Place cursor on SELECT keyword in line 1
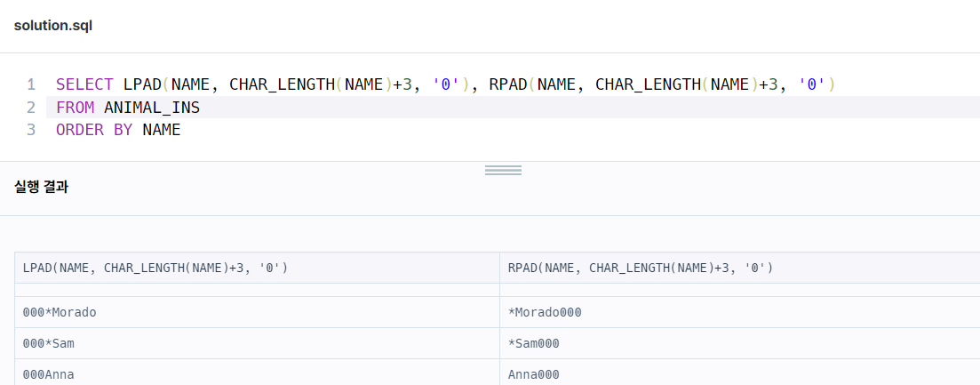Screen dimensions: 980x385 pyautogui.click(x=85, y=84)
